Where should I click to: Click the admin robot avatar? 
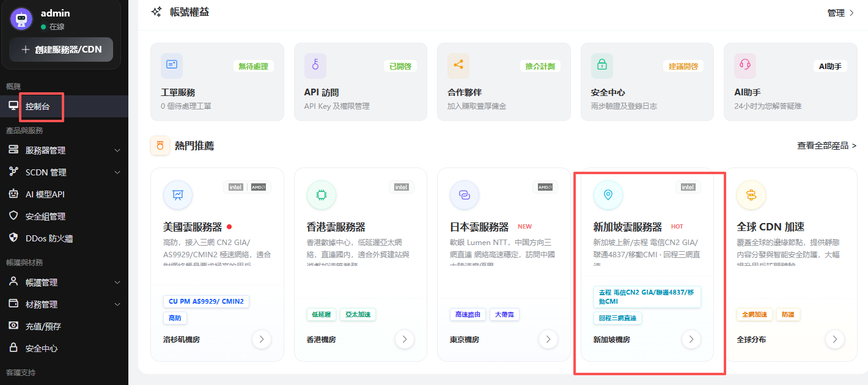21,19
